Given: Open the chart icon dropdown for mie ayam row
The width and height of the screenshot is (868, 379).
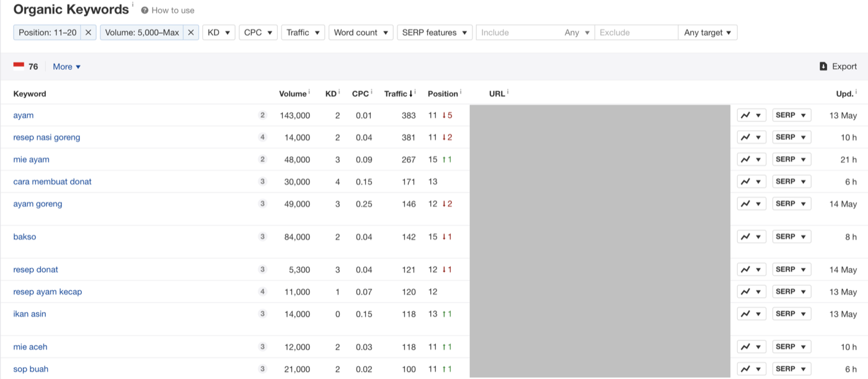Looking at the screenshot, I should (x=751, y=160).
